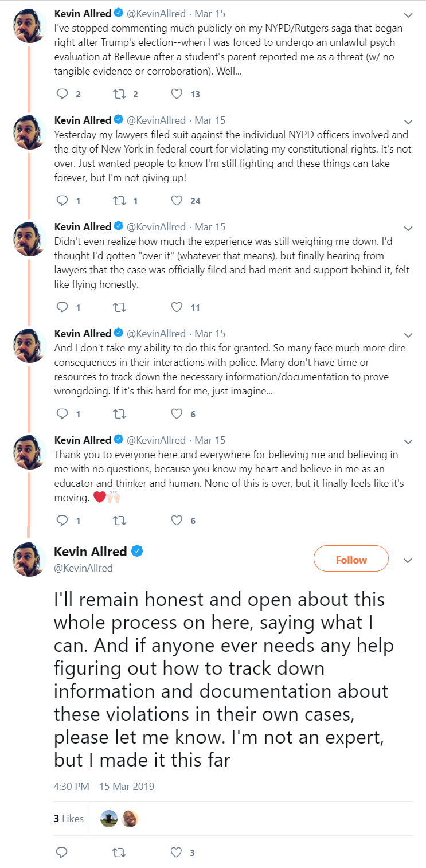
Task: Retweet the 'Thank you to everyone' tweet
Action: (x=120, y=521)
